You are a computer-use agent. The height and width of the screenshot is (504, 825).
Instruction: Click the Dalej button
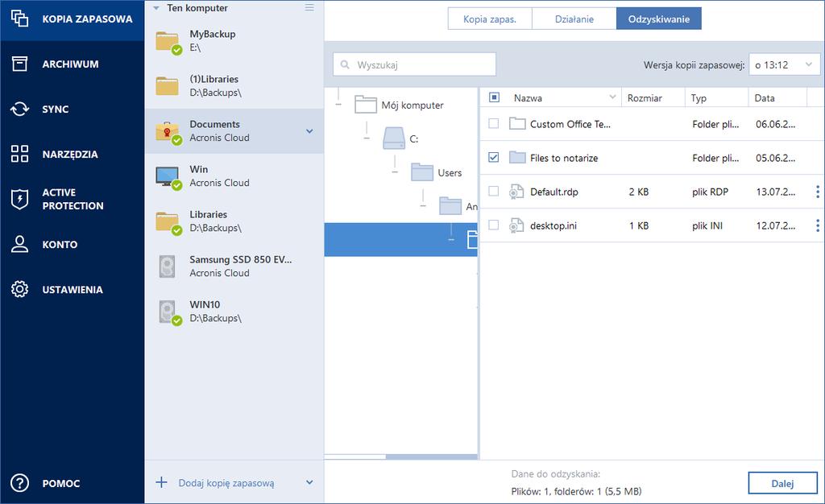tap(783, 484)
